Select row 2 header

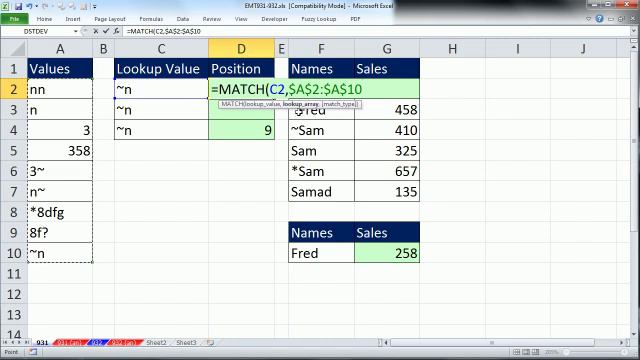(x=13, y=89)
